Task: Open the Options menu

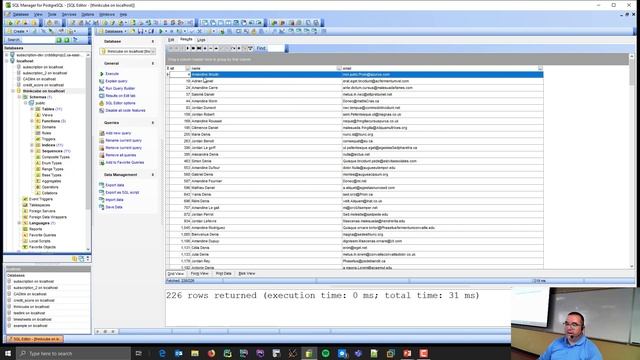Action: click(x=88, y=14)
